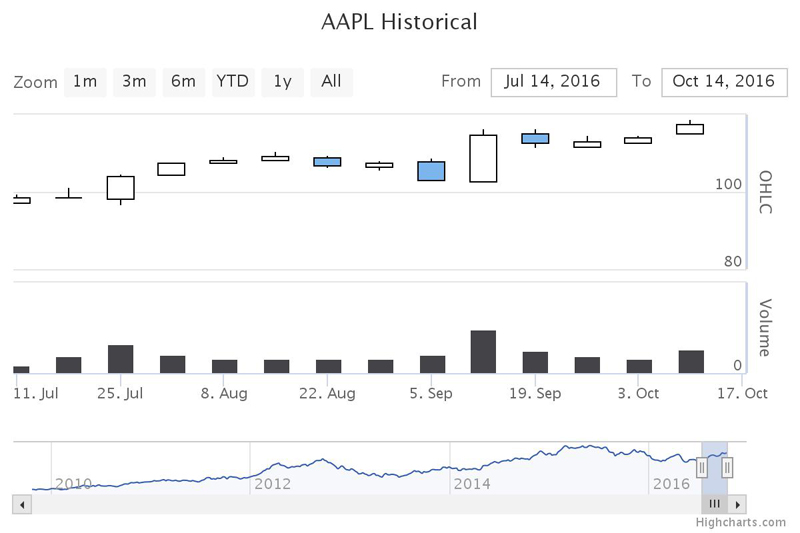Click the navigator scrollbar thumb with grip lines

715,504
